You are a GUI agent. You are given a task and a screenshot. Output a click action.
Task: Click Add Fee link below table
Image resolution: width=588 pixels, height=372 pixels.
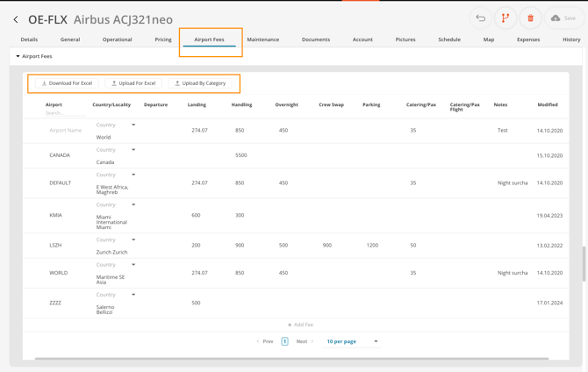click(x=300, y=325)
